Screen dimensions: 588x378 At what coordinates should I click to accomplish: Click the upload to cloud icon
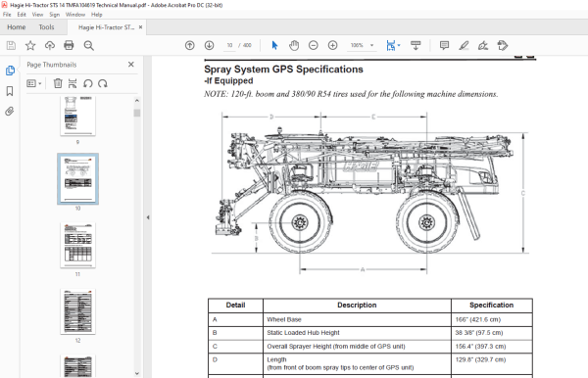pyautogui.click(x=50, y=45)
